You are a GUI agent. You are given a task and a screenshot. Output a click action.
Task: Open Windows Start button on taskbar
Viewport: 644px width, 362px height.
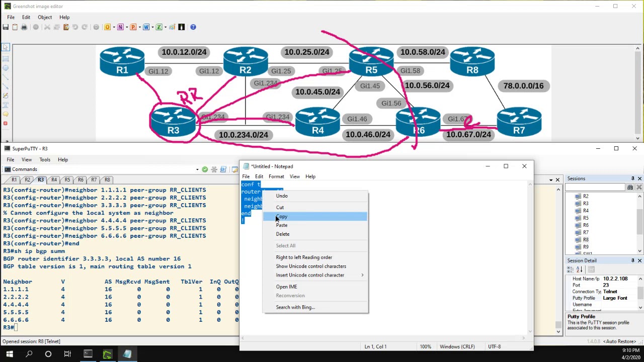tap(10, 354)
